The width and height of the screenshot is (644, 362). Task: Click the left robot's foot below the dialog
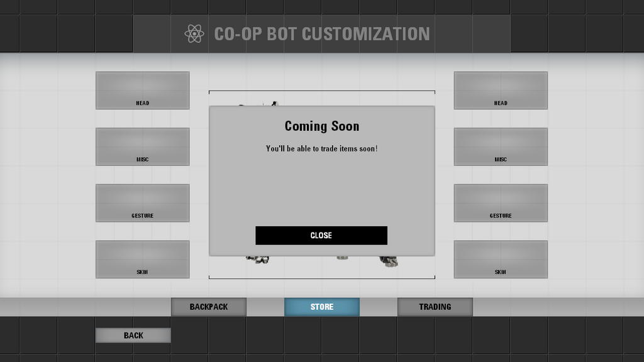click(x=257, y=259)
